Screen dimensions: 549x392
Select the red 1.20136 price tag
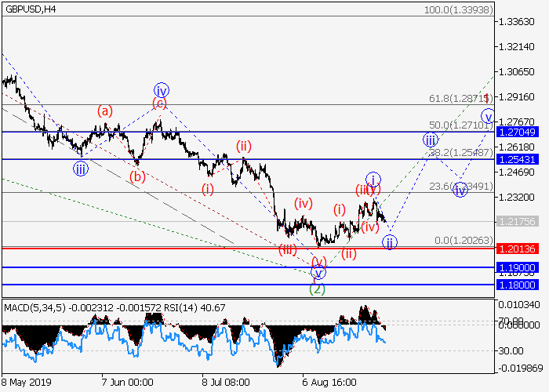click(516, 249)
